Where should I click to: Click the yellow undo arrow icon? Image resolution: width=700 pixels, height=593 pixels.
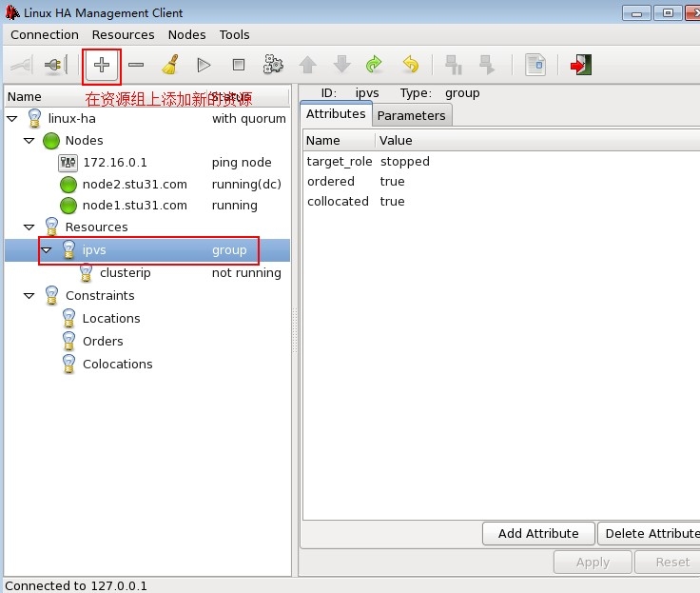coord(411,65)
